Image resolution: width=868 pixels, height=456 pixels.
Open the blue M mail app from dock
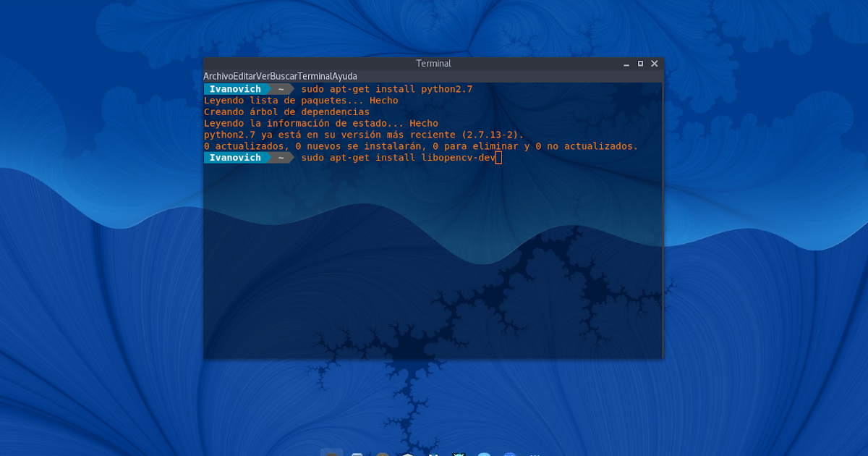(x=433, y=453)
